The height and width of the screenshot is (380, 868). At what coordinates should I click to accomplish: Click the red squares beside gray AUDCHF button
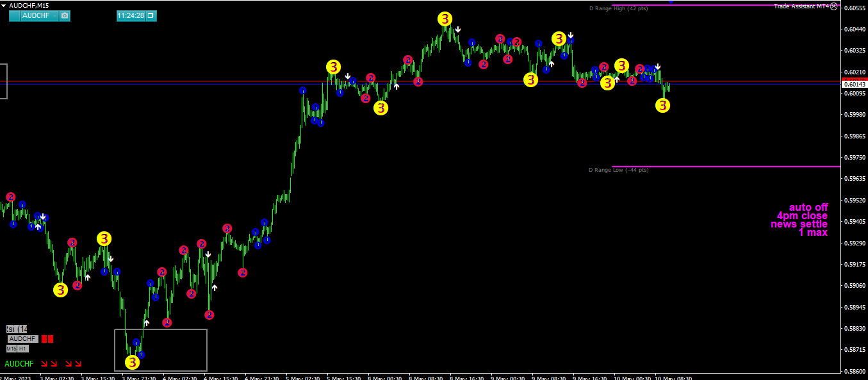point(48,338)
